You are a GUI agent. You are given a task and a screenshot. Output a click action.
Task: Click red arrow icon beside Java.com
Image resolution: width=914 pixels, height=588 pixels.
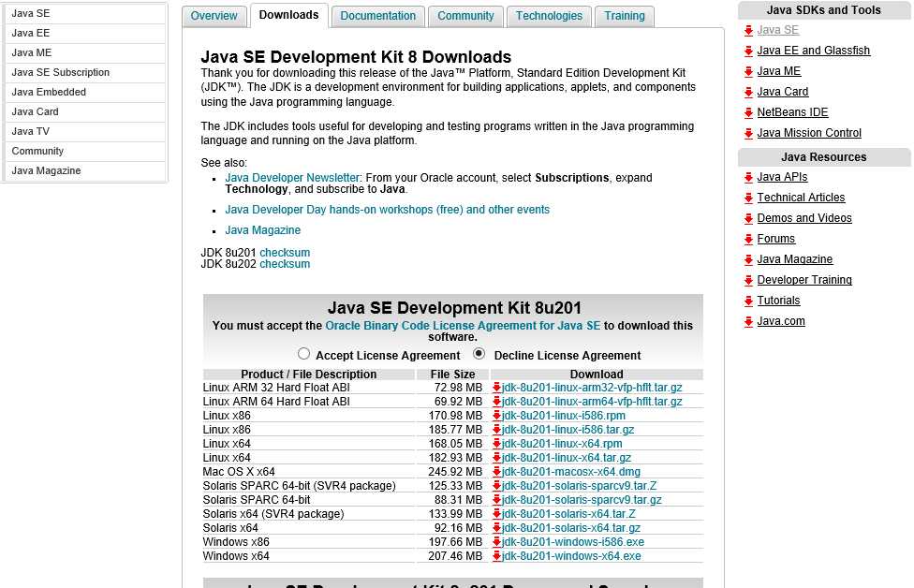749,322
